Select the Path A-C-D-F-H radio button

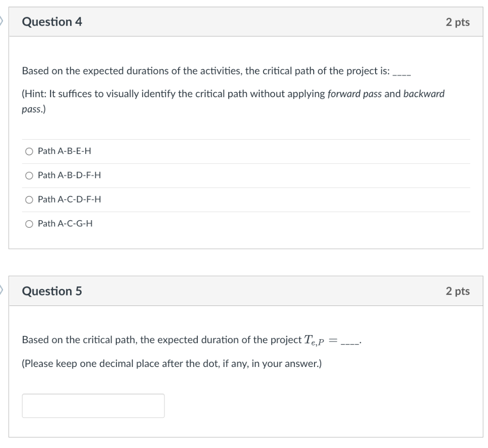click(30, 199)
